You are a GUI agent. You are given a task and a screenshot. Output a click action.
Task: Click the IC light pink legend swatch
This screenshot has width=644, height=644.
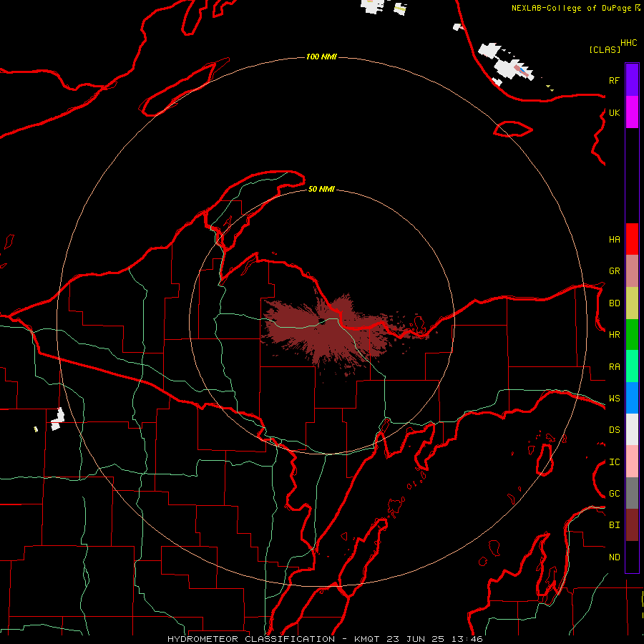click(x=632, y=462)
